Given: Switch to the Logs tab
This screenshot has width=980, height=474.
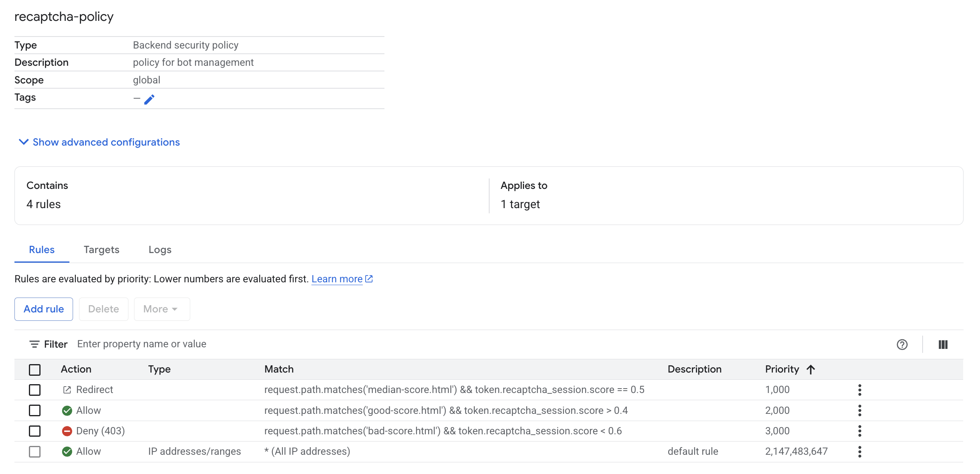Looking at the screenshot, I should click(x=160, y=249).
